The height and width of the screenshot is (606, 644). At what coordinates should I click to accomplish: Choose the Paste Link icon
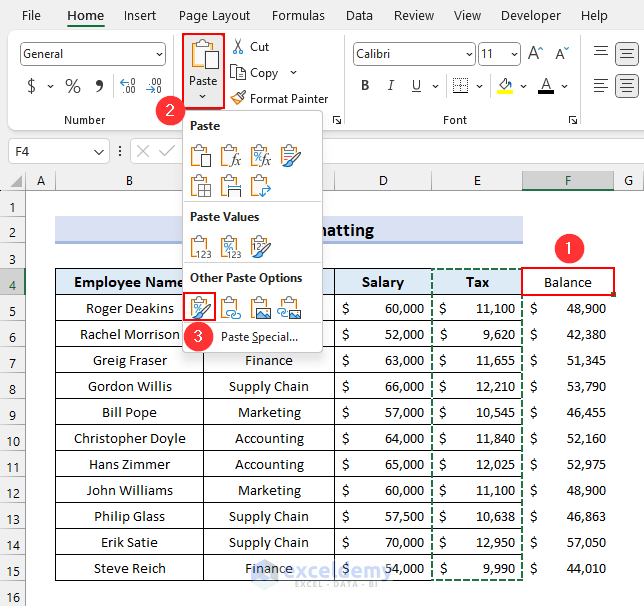[x=230, y=306]
